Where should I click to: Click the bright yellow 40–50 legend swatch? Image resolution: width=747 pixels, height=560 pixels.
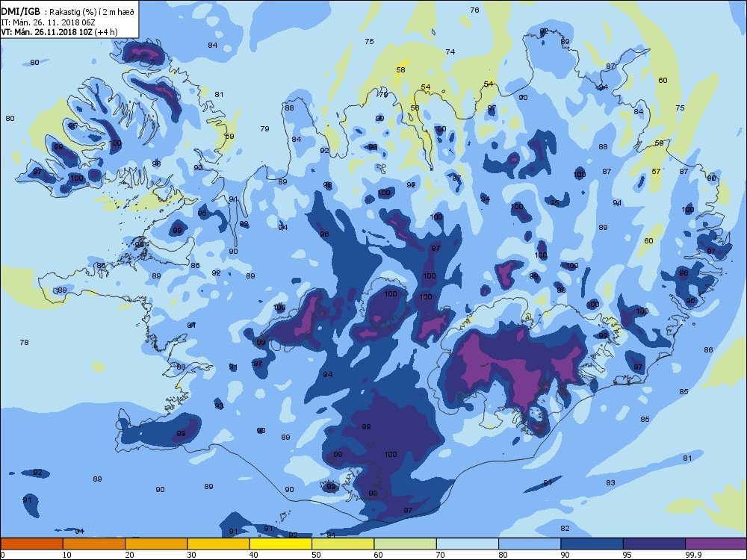point(281,544)
